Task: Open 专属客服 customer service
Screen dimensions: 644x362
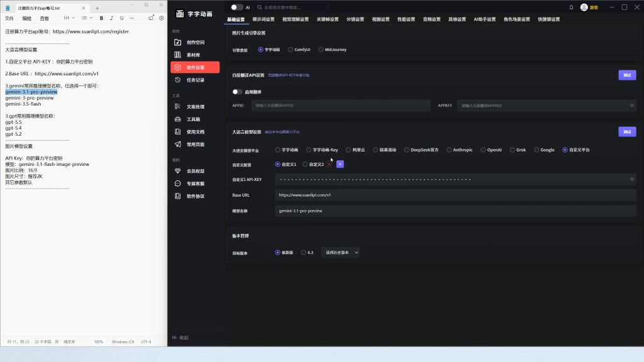Action: pyautogui.click(x=195, y=184)
